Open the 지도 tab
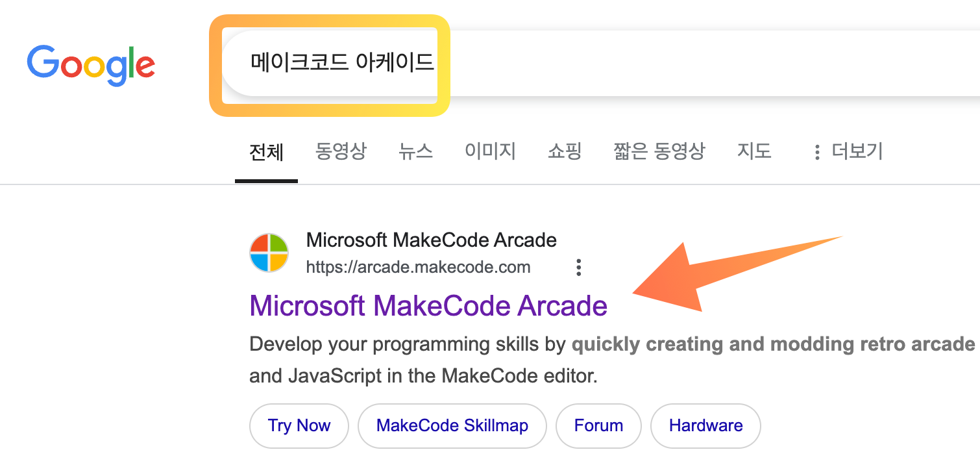The height and width of the screenshot is (465, 980). 754,152
